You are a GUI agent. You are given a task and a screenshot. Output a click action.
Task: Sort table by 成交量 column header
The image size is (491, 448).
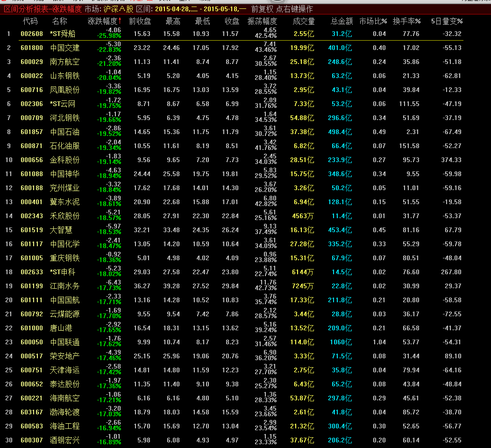click(304, 21)
